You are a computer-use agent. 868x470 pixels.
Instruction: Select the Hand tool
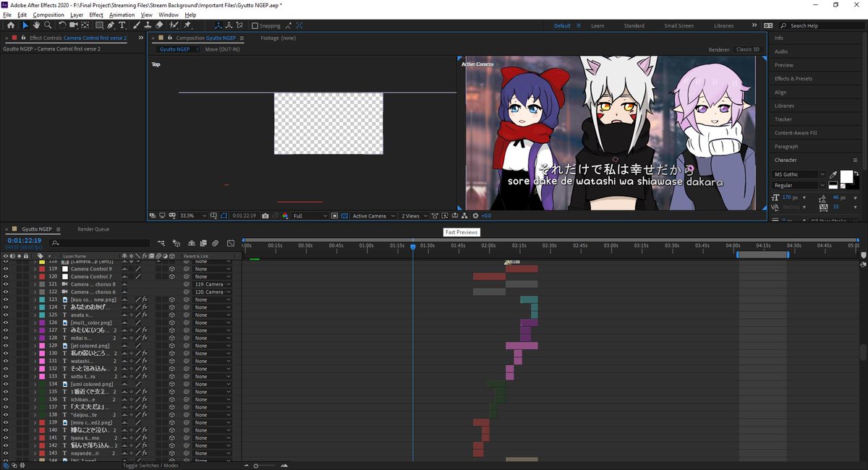(x=36, y=25)
